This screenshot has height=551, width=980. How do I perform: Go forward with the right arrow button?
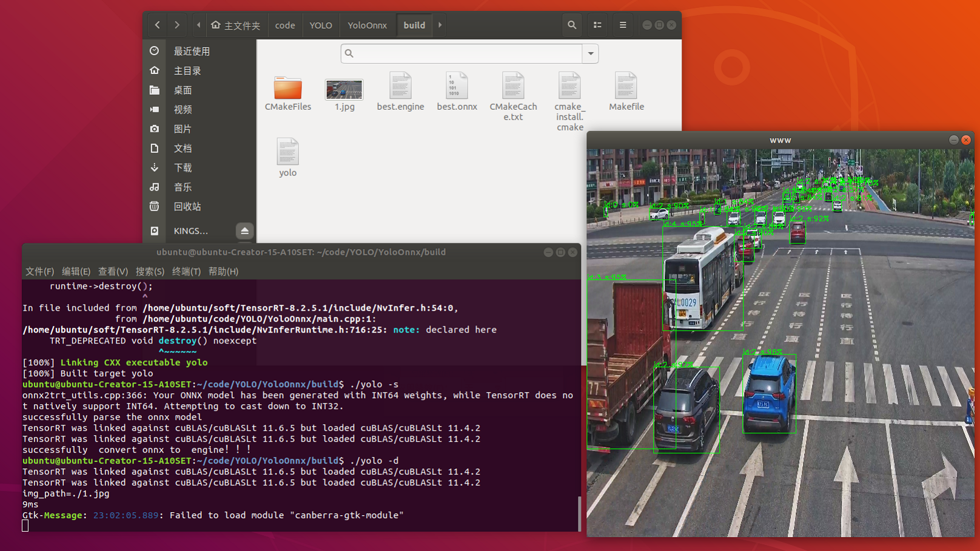(177, 25)
